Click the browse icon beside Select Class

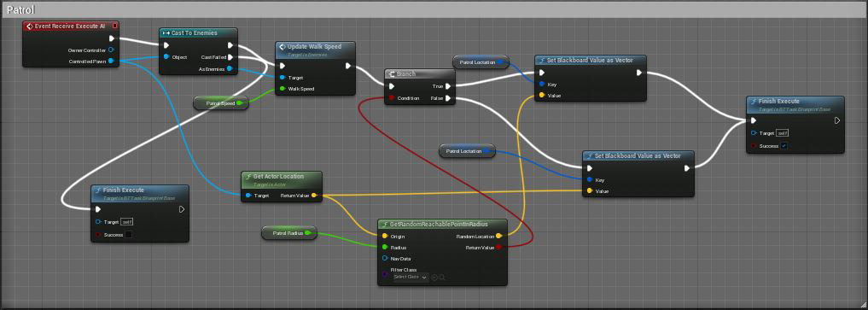coord(442,277)
